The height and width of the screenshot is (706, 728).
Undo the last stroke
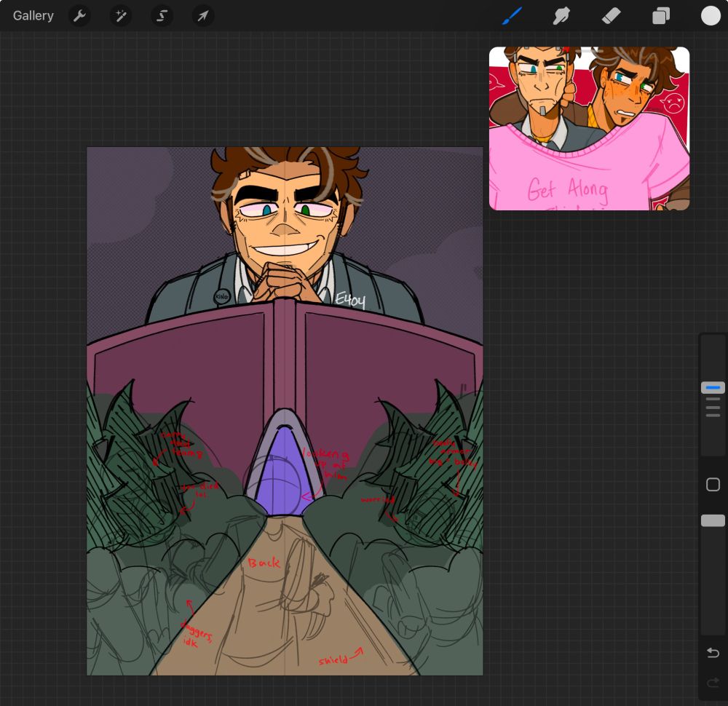[713, 653]
